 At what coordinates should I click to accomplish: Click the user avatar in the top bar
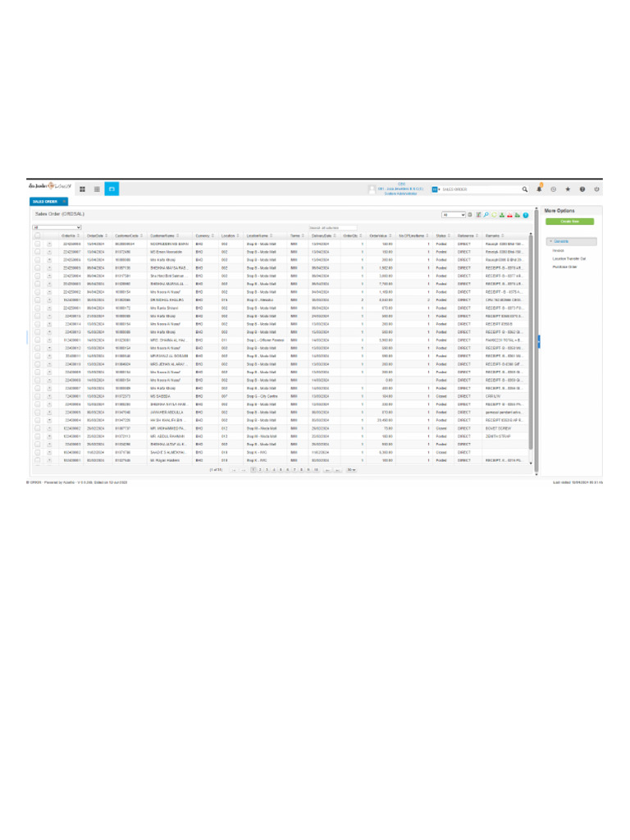pyautogui.click(x=372, y=189)
